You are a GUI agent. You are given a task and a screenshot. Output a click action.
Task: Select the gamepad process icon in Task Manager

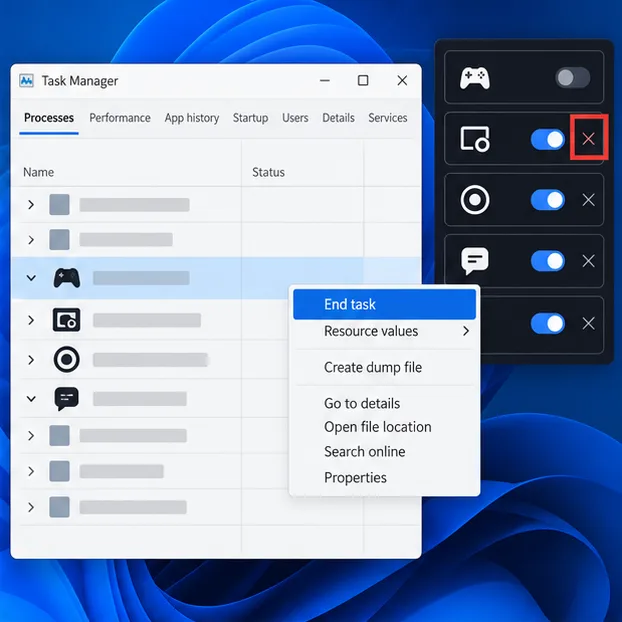[67, 278]
